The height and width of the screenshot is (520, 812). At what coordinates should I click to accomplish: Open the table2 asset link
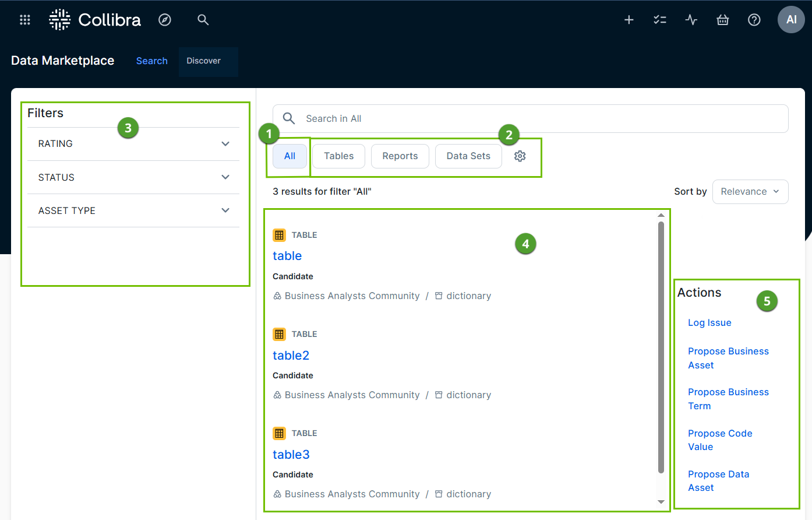pos(291,356)
